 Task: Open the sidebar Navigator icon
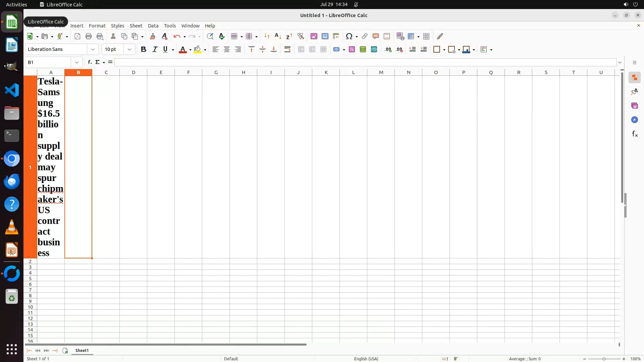(634, 120)
